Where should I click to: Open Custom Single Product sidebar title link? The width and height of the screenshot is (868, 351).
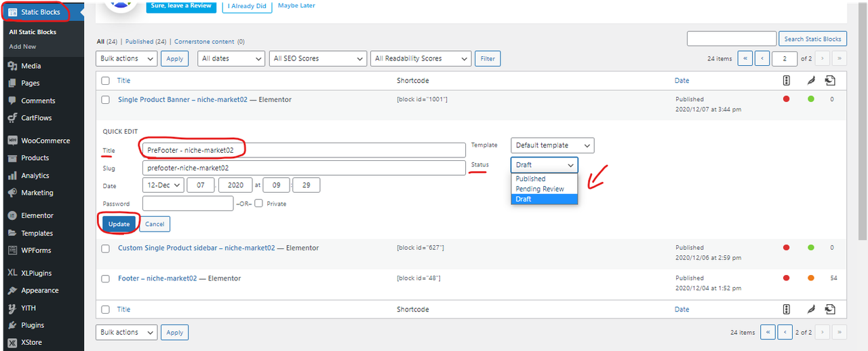pos(197,248)
